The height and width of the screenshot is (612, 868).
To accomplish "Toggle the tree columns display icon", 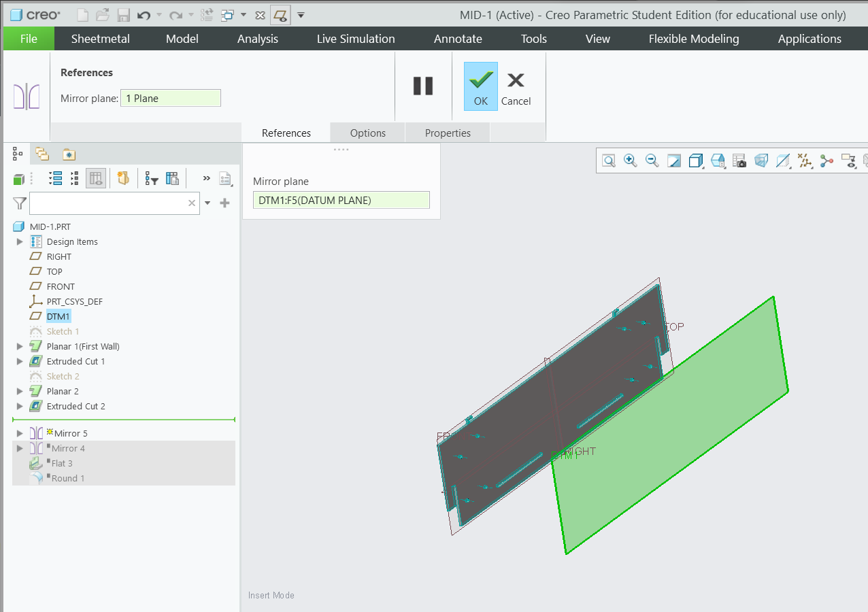I will (x=95, y=178).
